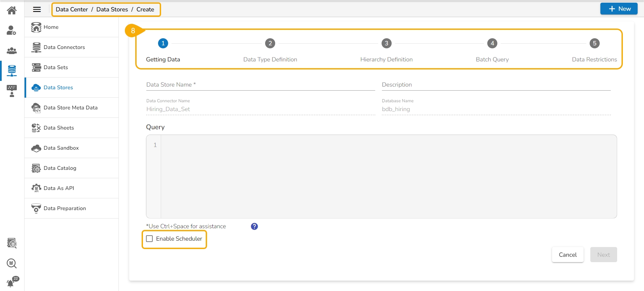
Task: Click inside the Query editor area
Action: (x=388, y=177)
